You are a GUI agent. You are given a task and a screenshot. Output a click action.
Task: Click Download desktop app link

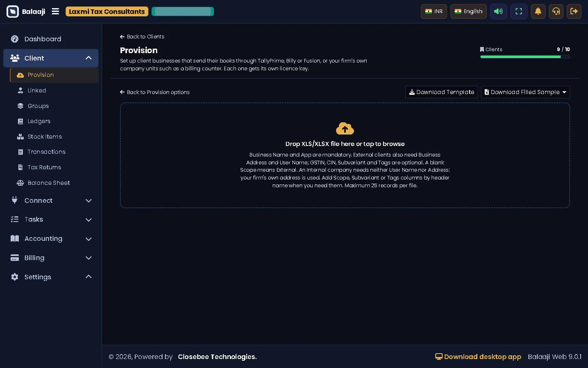pyautogui.click(x=478, y=357)
